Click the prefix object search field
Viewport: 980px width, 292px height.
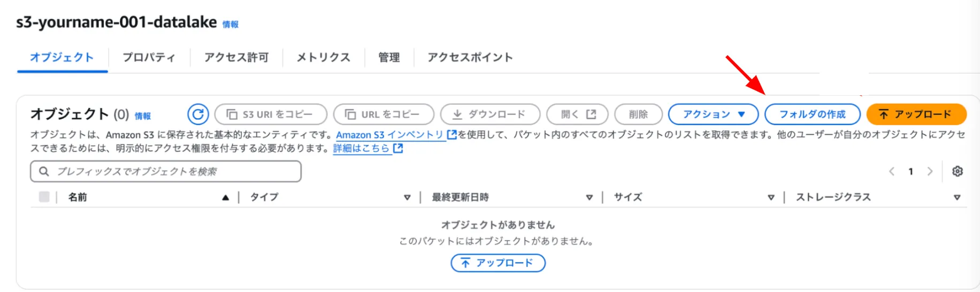click(x=166, y=171)
